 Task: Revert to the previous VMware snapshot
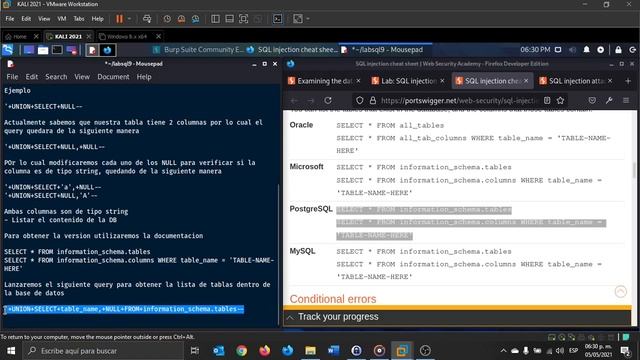click(x=181, y=19)
